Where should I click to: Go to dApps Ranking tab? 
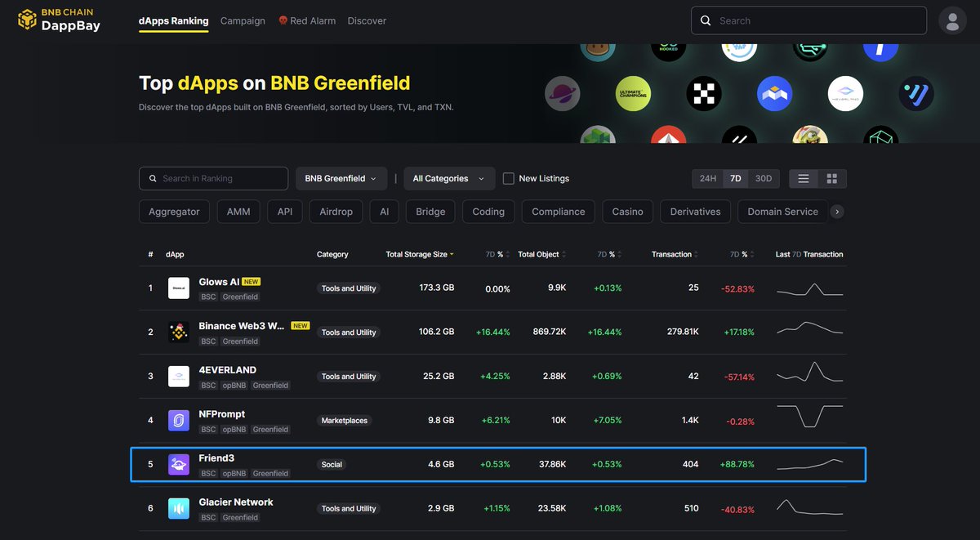174,20
